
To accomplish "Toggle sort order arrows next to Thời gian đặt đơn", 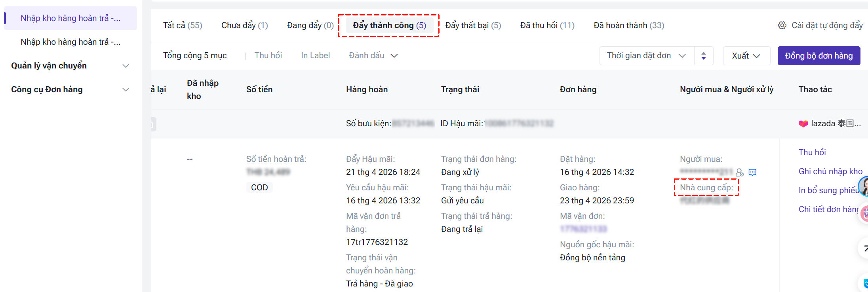I will 704,56.
